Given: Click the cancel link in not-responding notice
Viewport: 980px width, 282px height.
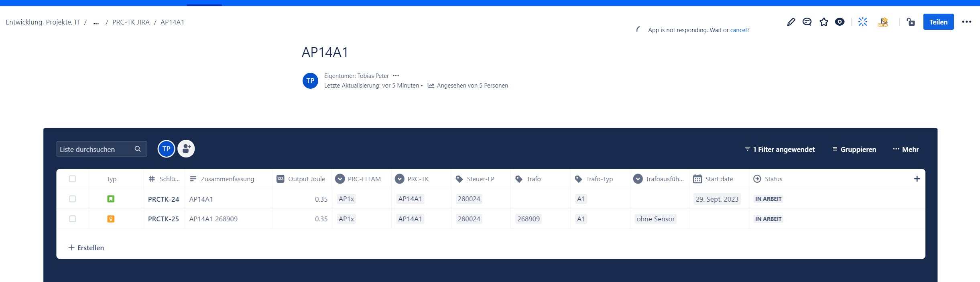Looking at the screenshot, I should coord(738,30).
